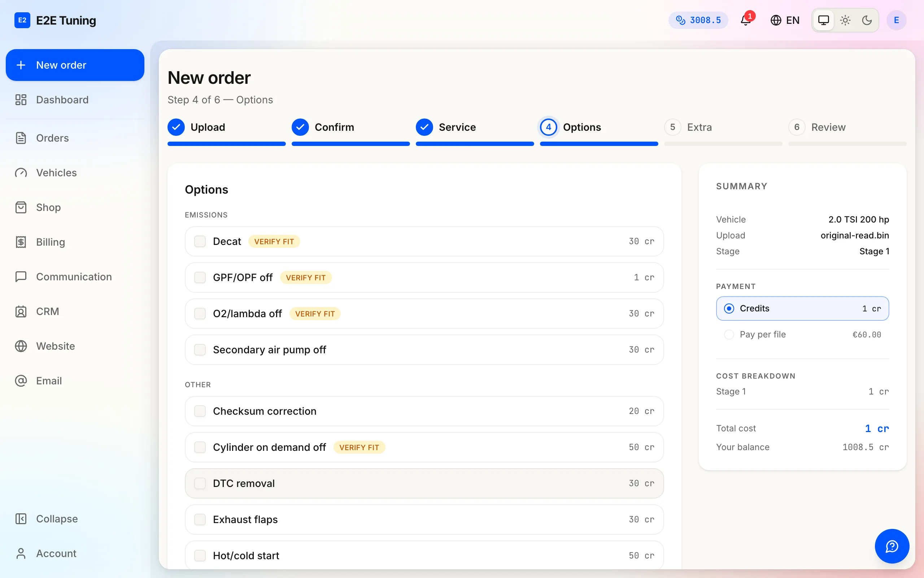This screenshot has height=578, width=924.
Task: Open Shop bag icon
Action: coord(21,208)
